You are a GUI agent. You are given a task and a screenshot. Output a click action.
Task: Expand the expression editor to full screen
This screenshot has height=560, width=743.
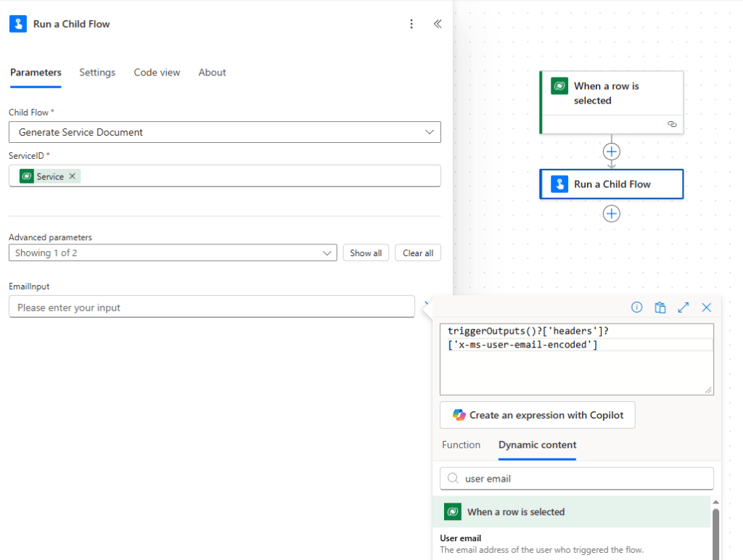click(x=684, y=308)
